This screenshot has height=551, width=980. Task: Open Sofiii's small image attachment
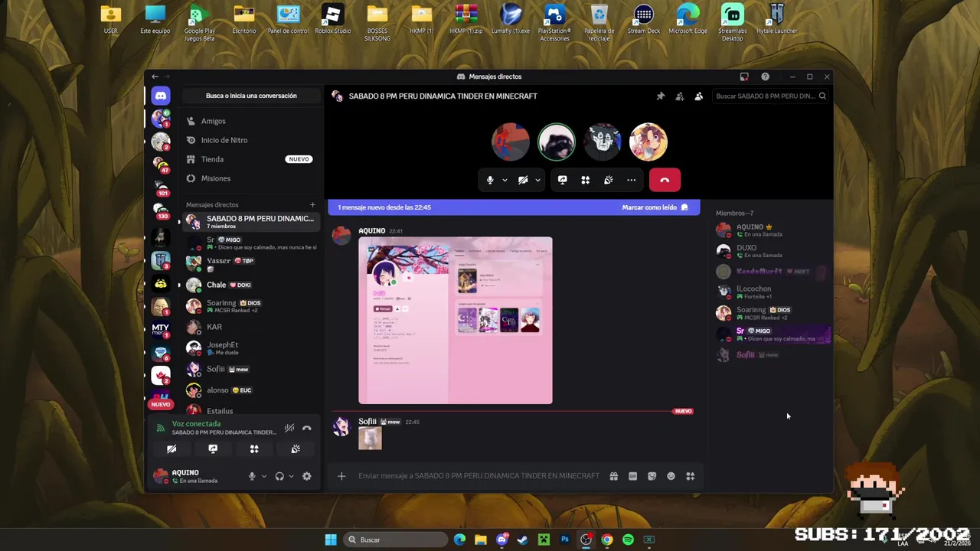pyautogui.click(x=370, y=439)
